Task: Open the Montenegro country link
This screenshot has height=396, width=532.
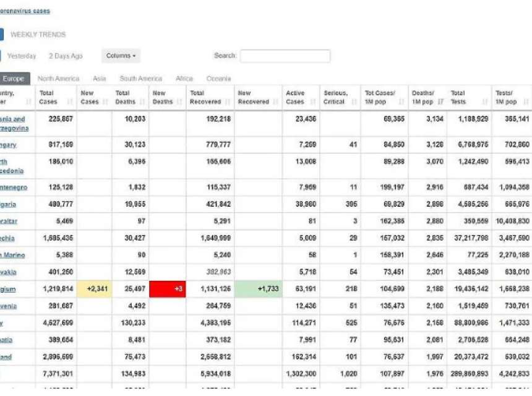Action: tap(14, 187)
